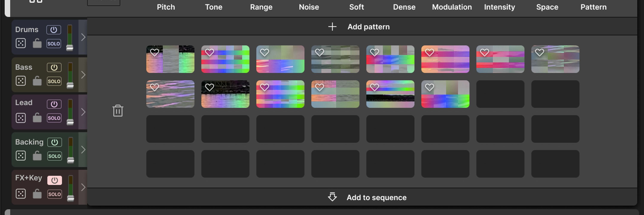Toggle power on the Bass track
This screenshot has height=215, width=644.
click(x=54, y=67)
